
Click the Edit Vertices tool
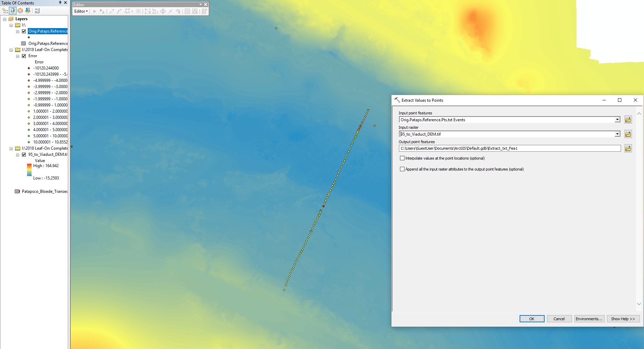(x=147, y=11)
